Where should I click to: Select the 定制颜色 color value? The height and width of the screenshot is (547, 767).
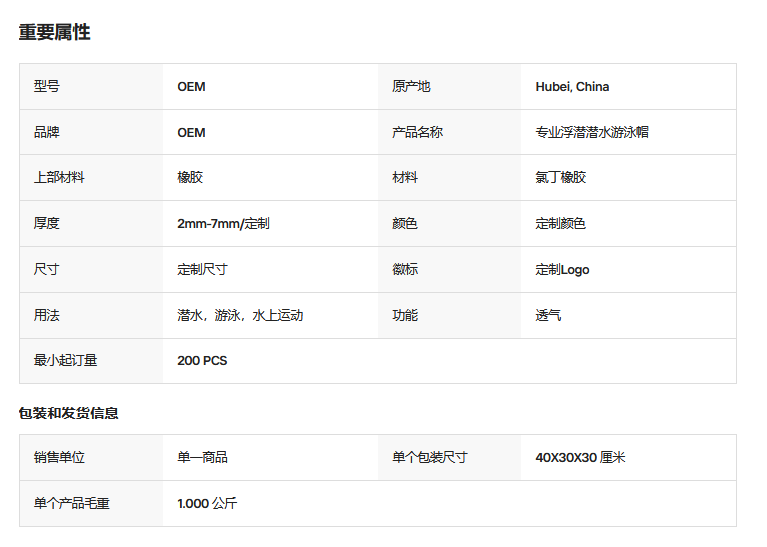point(560,224)
